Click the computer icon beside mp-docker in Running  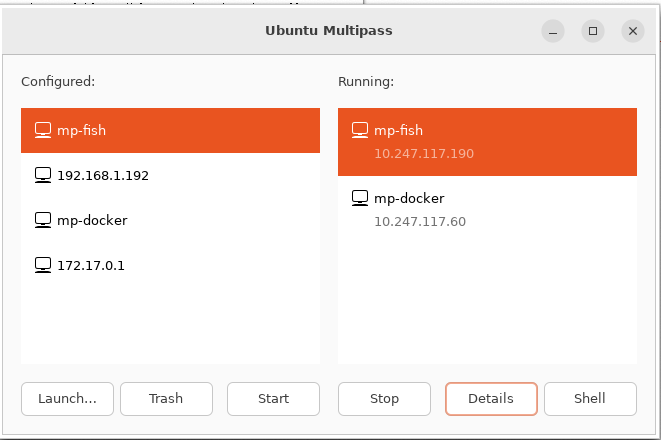[x=360, y=198]
